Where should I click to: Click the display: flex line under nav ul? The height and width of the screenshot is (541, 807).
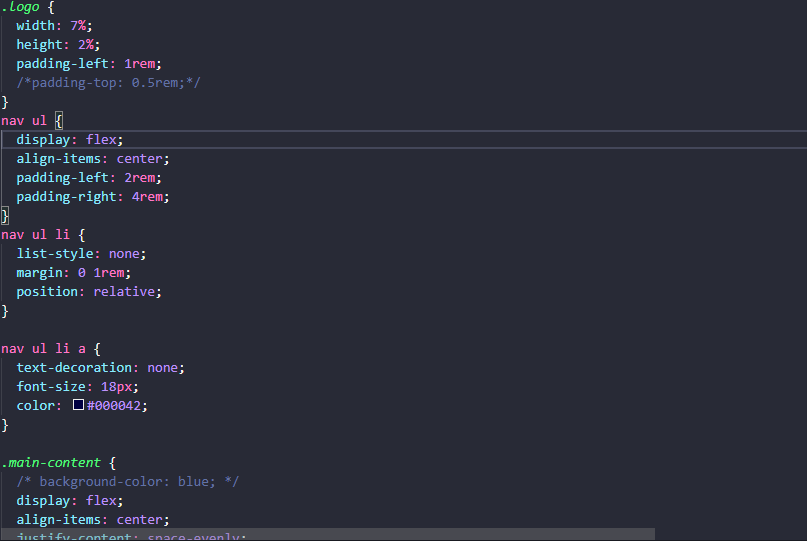(70, 140)
